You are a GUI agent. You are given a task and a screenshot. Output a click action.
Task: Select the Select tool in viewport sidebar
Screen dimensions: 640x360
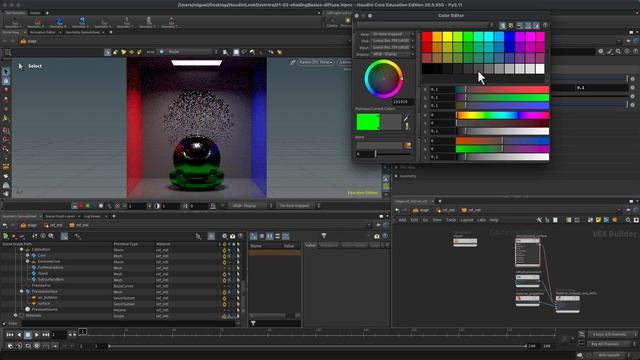pyautogui.click(x=6, y=72)
